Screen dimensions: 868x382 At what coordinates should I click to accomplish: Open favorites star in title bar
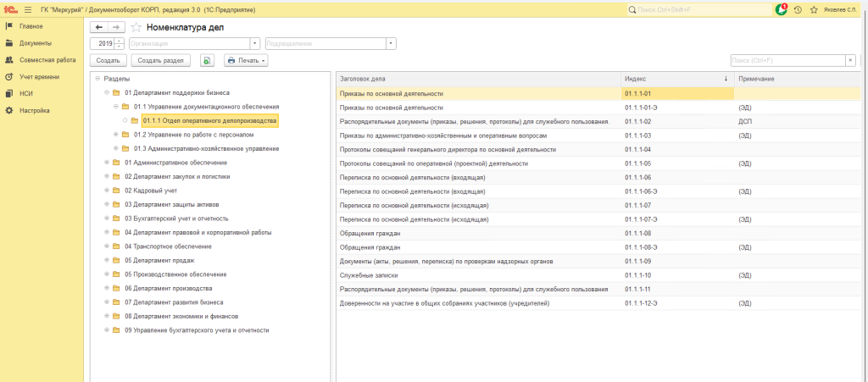tap(814, 9)
